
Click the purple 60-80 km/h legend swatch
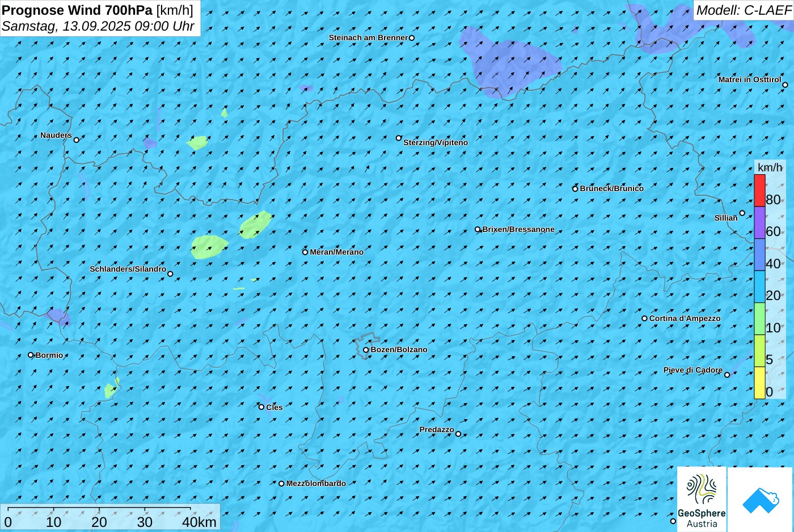point(759,222)
